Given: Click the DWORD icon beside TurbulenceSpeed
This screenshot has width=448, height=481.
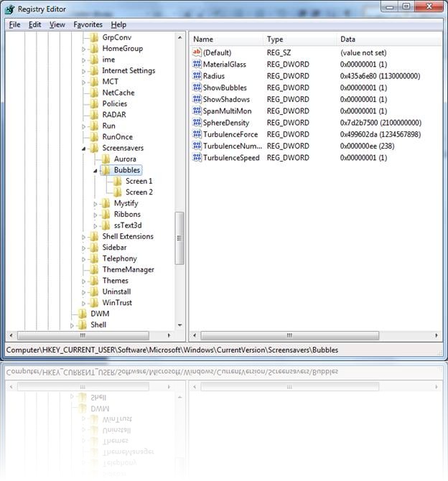Looking at the screenshot, I should coord(197,157).
